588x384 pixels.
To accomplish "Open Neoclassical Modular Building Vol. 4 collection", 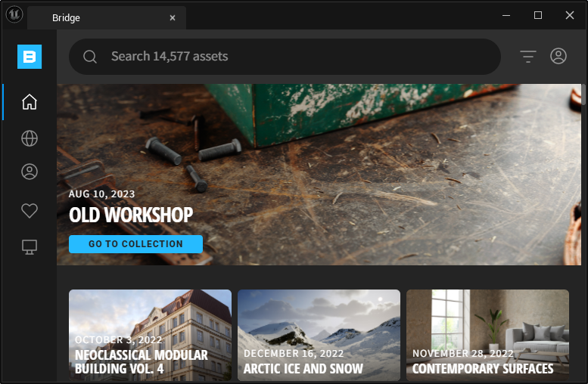I will pos(150,335).
